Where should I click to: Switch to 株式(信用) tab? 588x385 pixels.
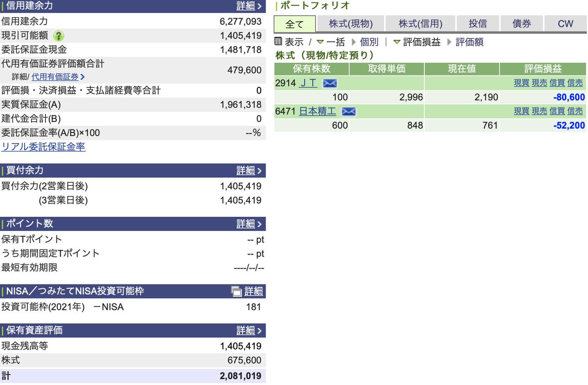(420, 24)
